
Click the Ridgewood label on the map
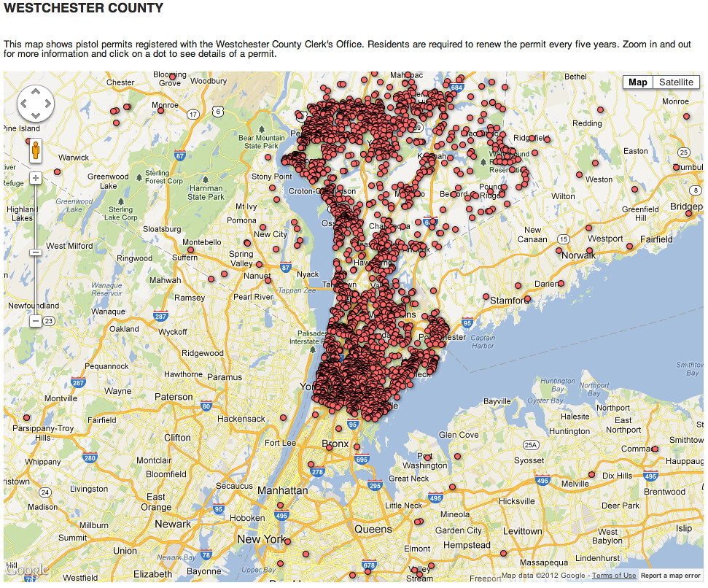pos(202,353)
